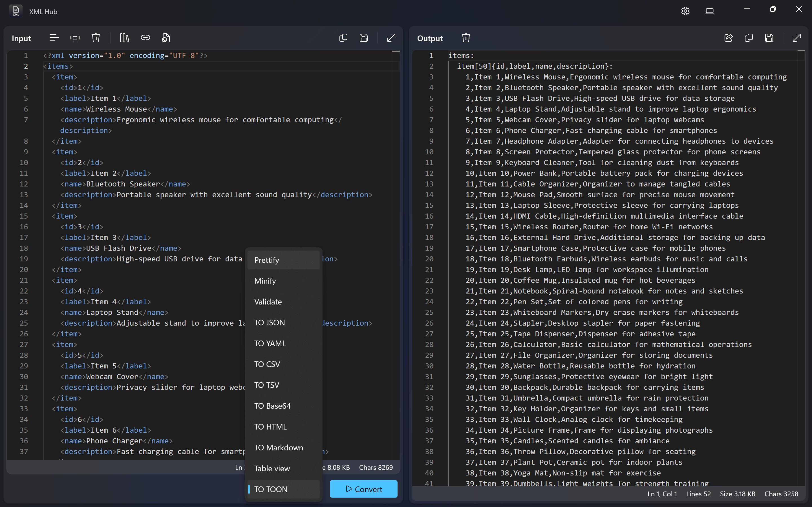Screen dimensions: 812x507
Task: Copy the output text
Action: point(749,38)
